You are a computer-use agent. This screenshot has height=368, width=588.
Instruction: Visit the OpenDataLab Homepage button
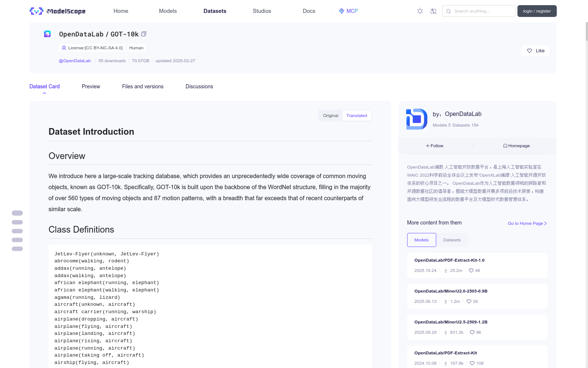(516, 146)
